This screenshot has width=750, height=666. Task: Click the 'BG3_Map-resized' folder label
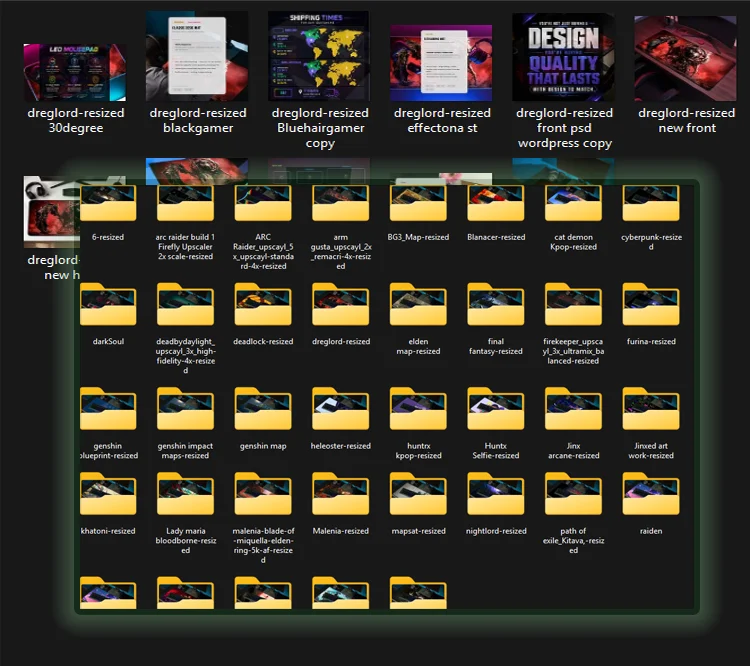tap(419, 237)
